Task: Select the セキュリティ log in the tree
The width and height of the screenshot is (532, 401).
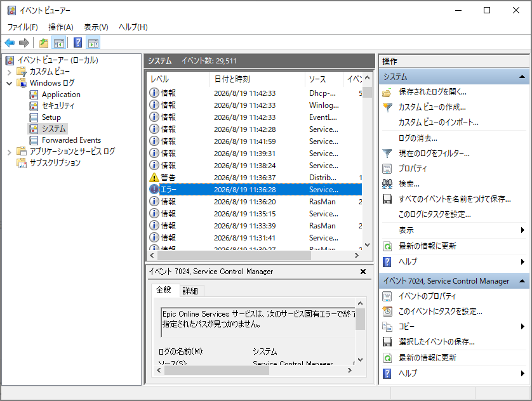Action: tap(58, 106)
